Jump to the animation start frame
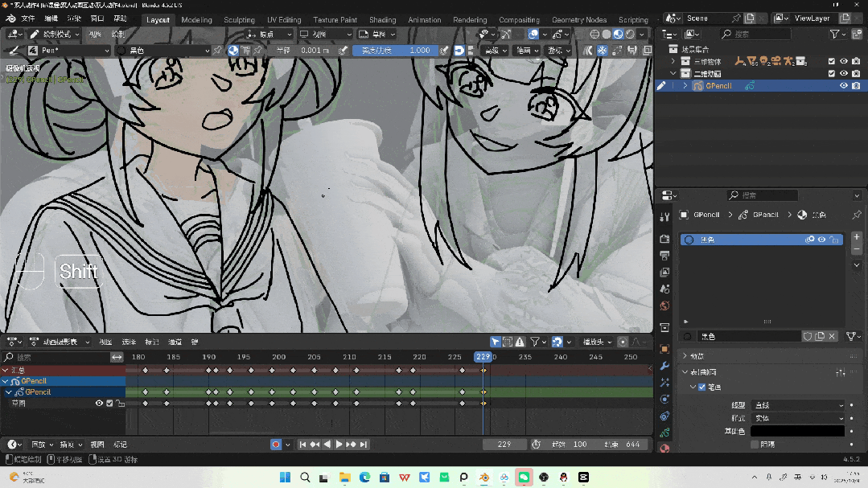 (x=303, y=445)
